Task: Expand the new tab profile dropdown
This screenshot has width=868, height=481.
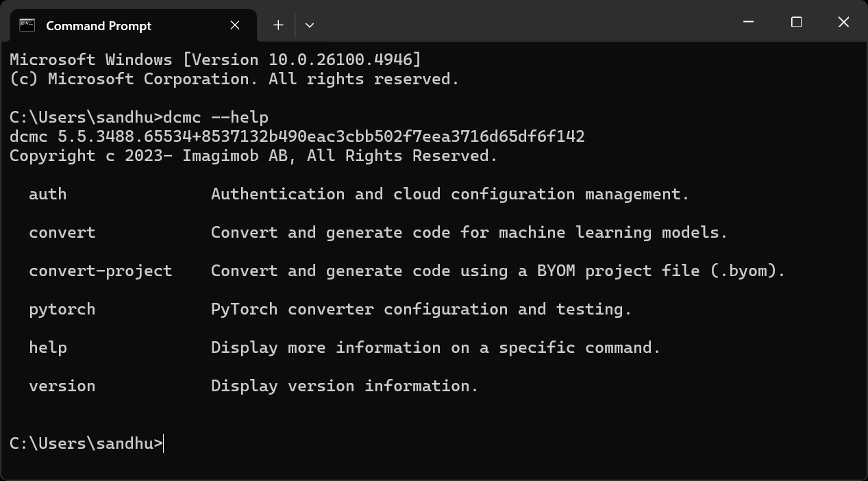Action: pos(310,25)
